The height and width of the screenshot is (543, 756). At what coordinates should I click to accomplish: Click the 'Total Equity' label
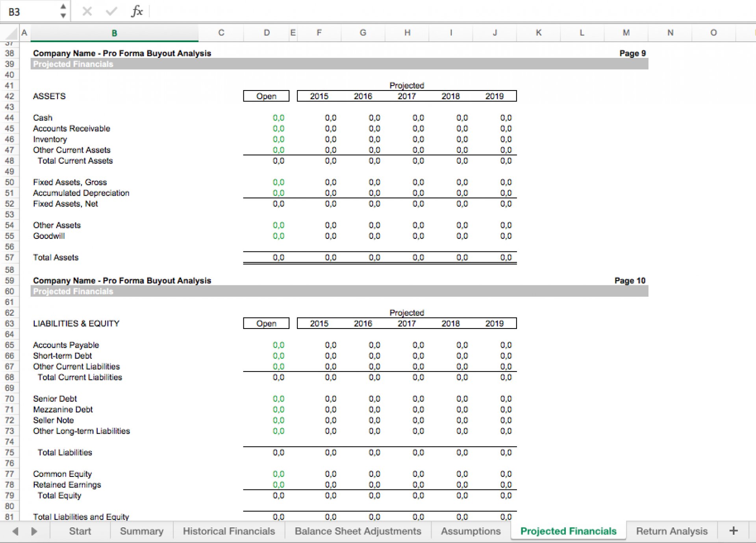[59, 495]
